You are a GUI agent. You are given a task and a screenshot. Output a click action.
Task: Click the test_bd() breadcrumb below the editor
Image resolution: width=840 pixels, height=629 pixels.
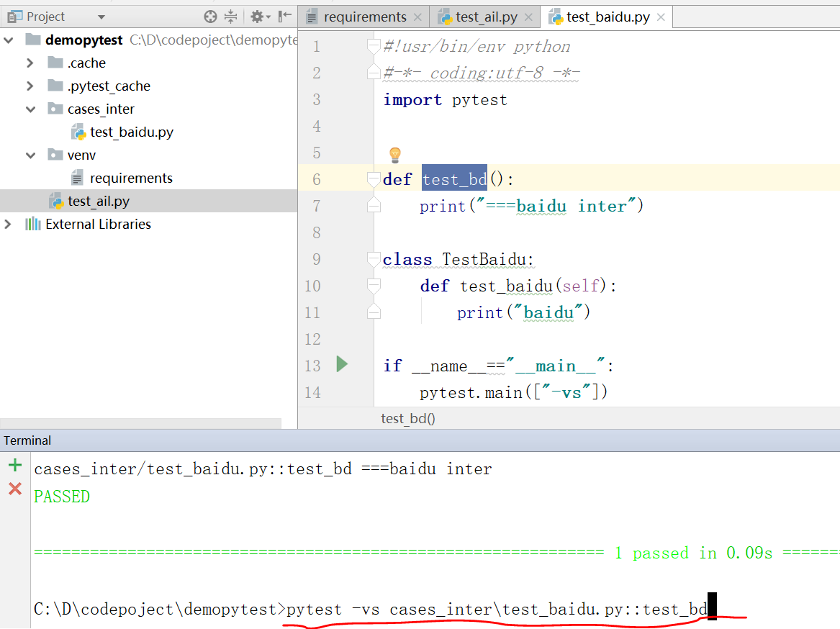[407, 418]
